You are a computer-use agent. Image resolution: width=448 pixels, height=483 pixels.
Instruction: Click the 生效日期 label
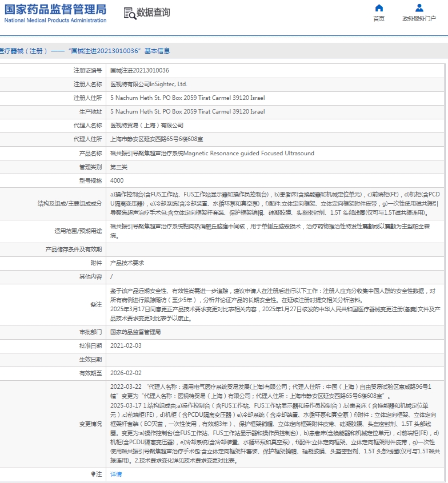click(x=90, y=360)
